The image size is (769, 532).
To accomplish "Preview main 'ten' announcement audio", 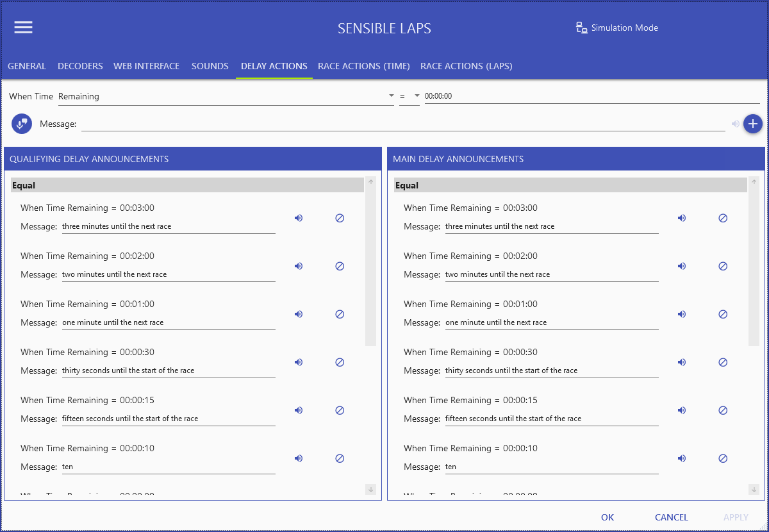I will click(x=682, y=458).
